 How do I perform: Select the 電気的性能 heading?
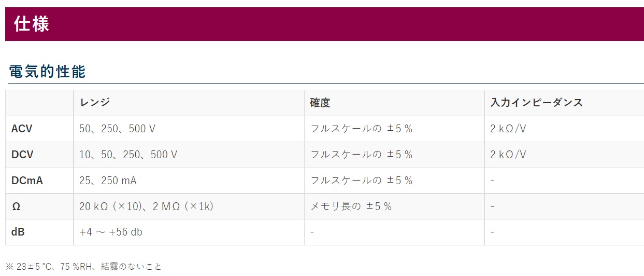pyautogui.click(x=47, y=72)
